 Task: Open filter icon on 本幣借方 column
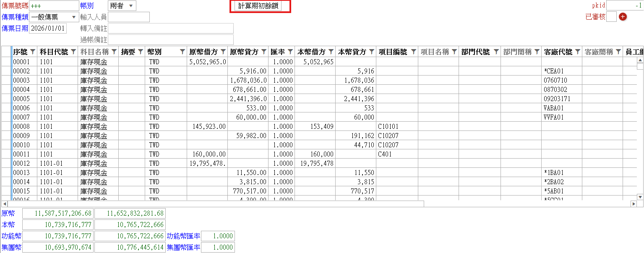point(331,52)
